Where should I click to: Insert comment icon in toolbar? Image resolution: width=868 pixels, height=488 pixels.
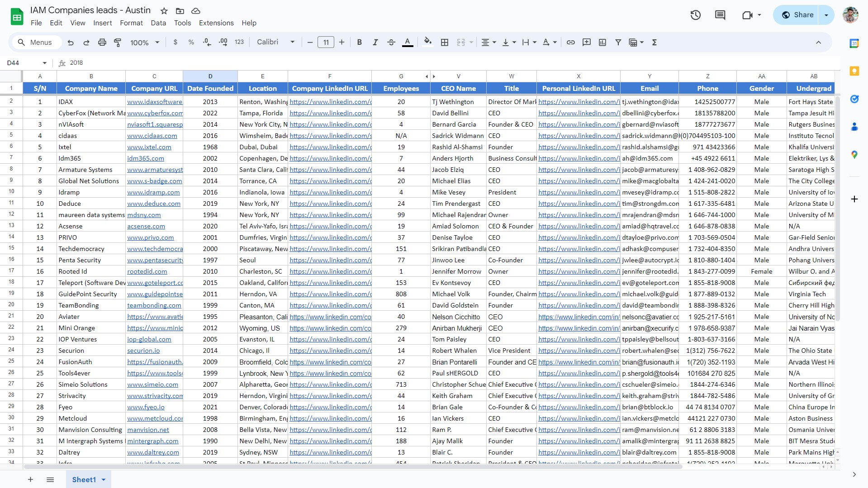click(x=587, y=43)
